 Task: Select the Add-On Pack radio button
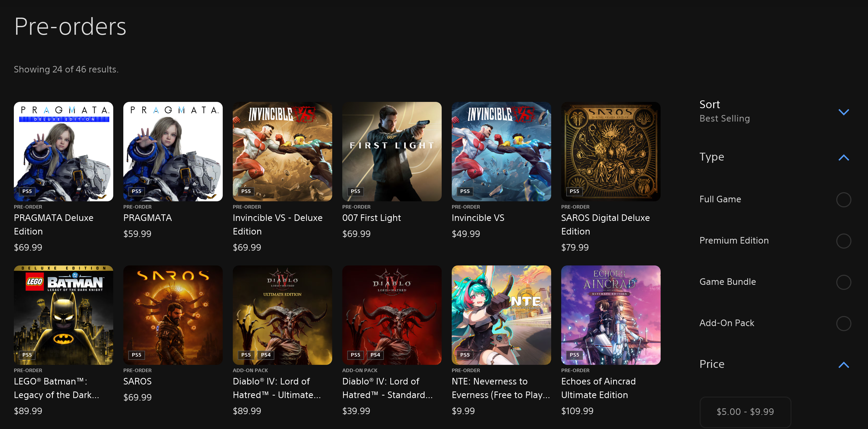pos(843,324)
